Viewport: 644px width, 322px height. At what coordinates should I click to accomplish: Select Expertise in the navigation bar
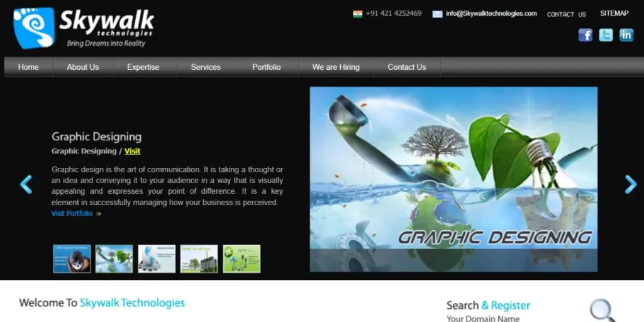pyautogui.click(x=143, y=67)
